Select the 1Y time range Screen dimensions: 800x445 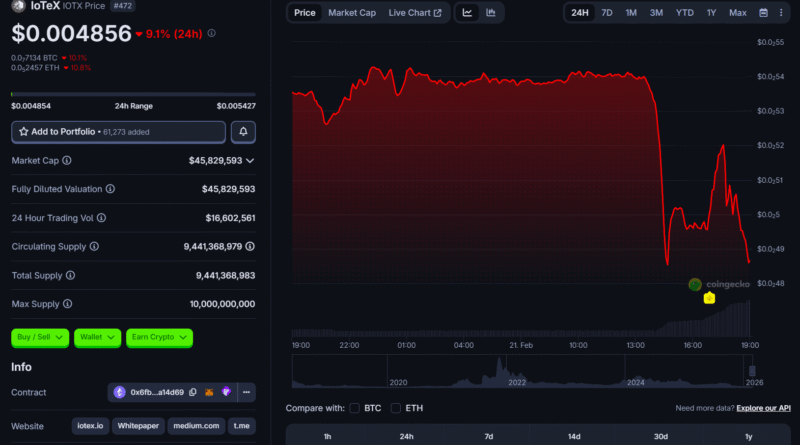point(711,13)
